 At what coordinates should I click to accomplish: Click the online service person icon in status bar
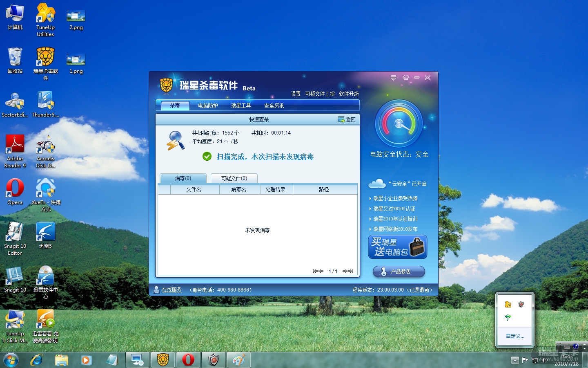(156, 290)
